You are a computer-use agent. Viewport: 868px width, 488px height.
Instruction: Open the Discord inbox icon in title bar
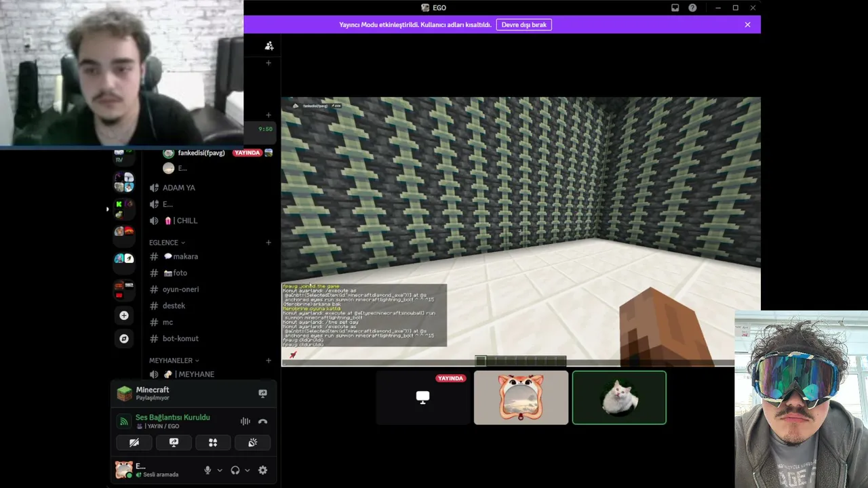[x=675, y=8]
